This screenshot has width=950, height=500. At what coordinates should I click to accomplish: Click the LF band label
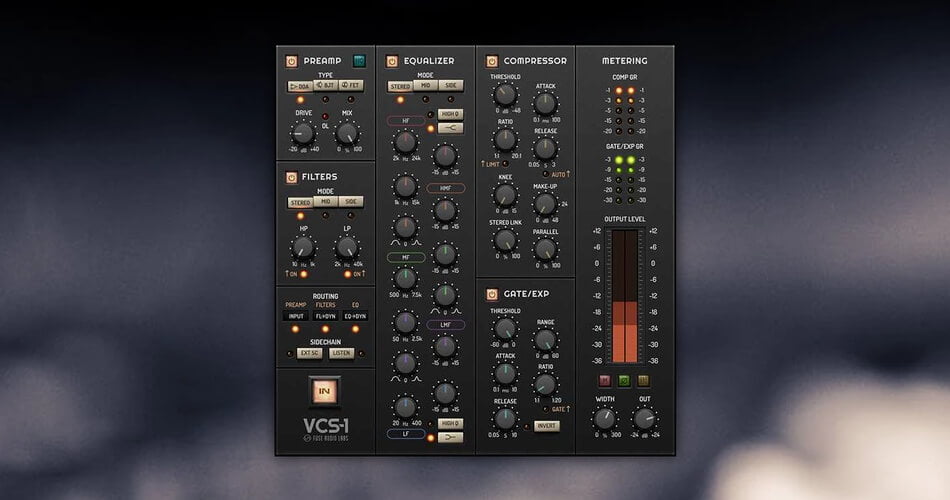tap(406, 434)
